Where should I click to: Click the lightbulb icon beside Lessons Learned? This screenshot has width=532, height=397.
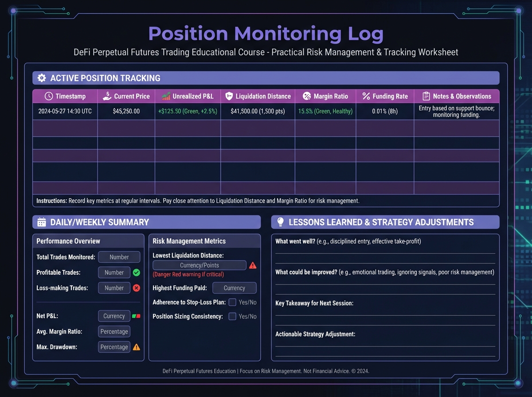coord(280,222)
